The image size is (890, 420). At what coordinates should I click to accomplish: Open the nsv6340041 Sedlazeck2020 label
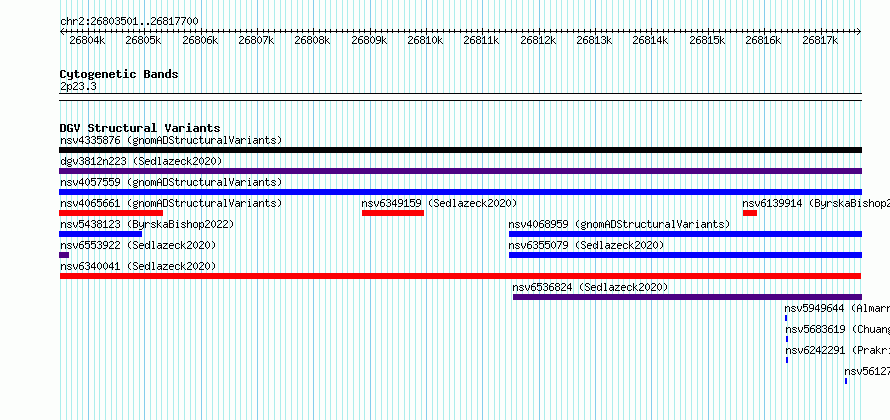pyautogui.click(x=138, y=266)
